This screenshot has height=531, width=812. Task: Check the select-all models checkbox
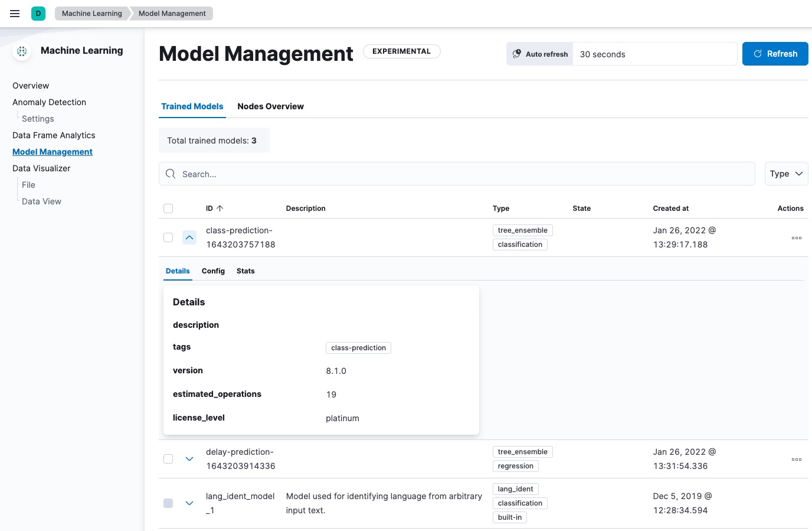(168, 208)
